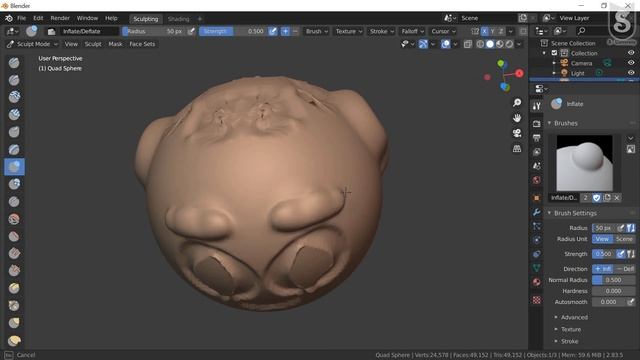Adjust the Autosmooth slider
The image size is (640, 360).
tap(609, 302)
